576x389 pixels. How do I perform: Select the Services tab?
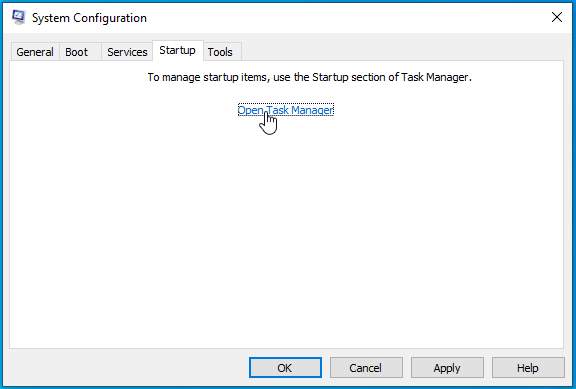coord(127,52)
